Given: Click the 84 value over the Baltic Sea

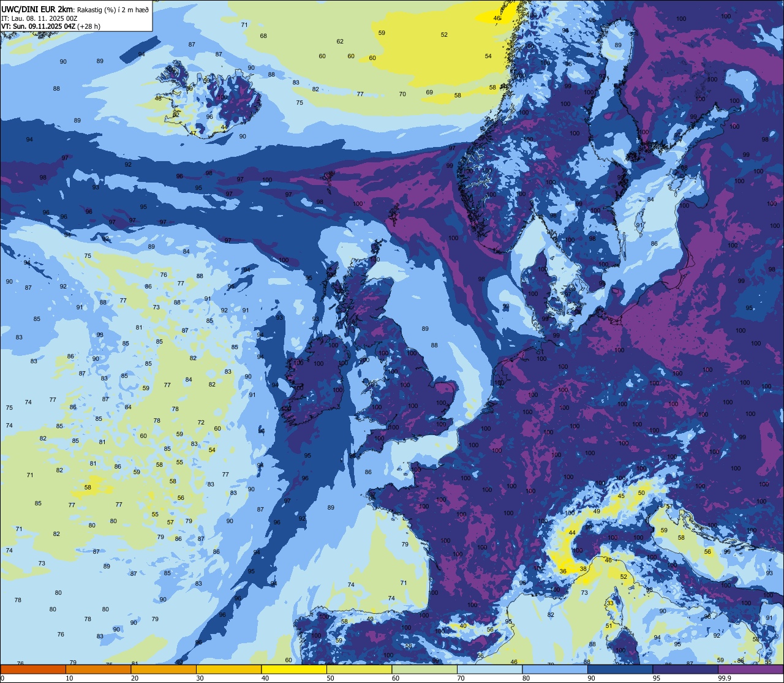Looking at the screenshot, I should (650, 200).
